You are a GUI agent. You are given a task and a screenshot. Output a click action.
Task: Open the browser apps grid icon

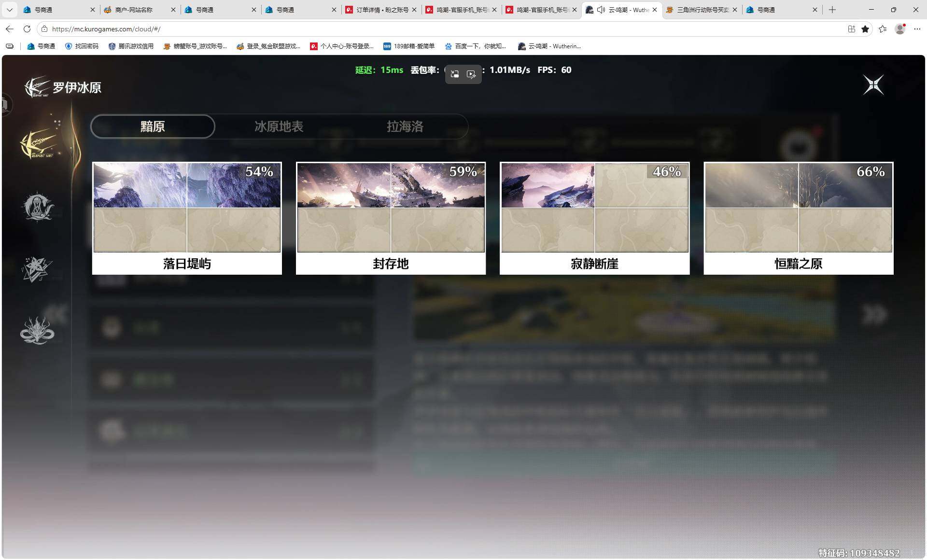(x=852, y=29)
